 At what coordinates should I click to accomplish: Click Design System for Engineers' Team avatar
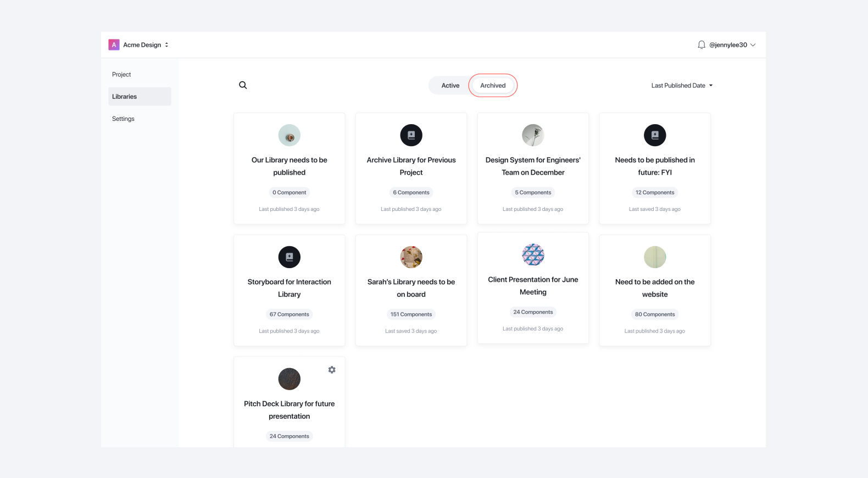click(x=533, y=135)
